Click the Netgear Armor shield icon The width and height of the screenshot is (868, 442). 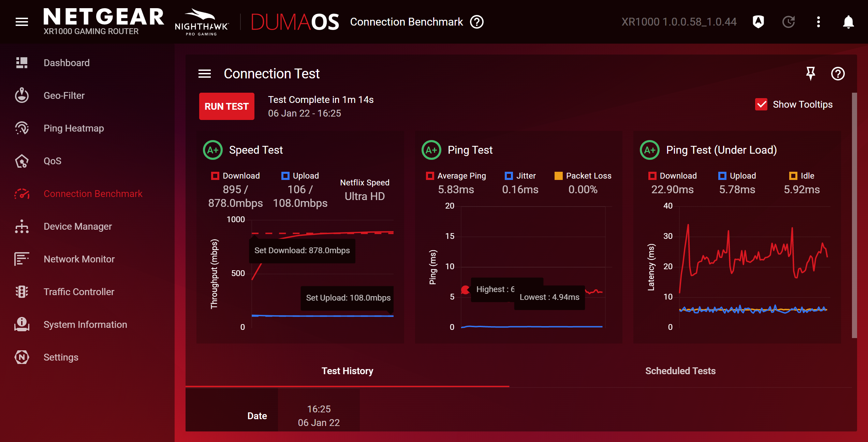[x=758, y=22]
